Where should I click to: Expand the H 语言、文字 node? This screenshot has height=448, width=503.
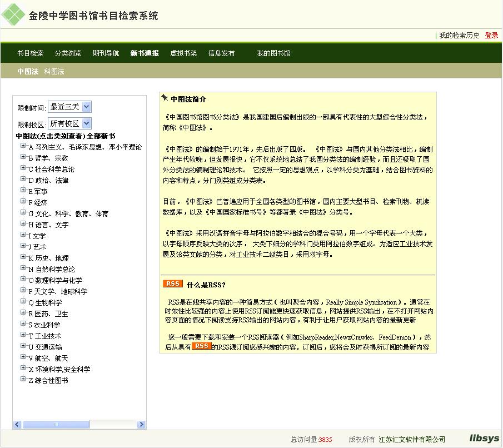pyautogui.click(x=23, y=223)
